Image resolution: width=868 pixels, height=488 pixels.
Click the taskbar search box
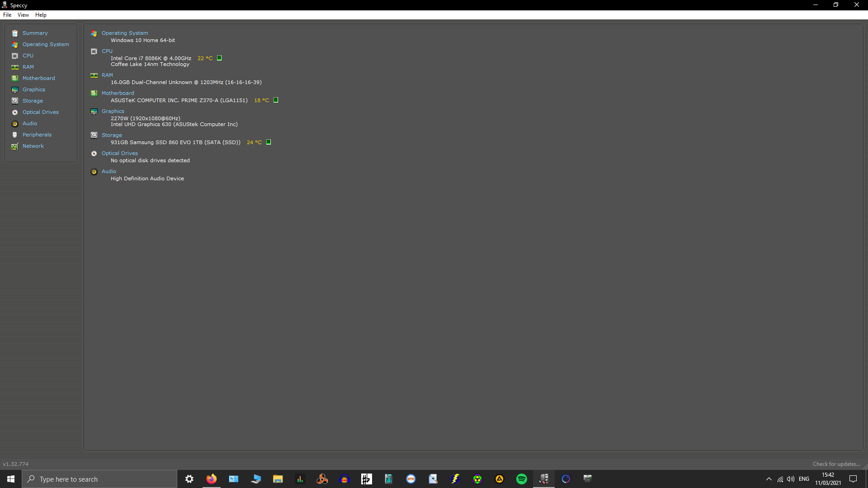click(x=99, y=479)
